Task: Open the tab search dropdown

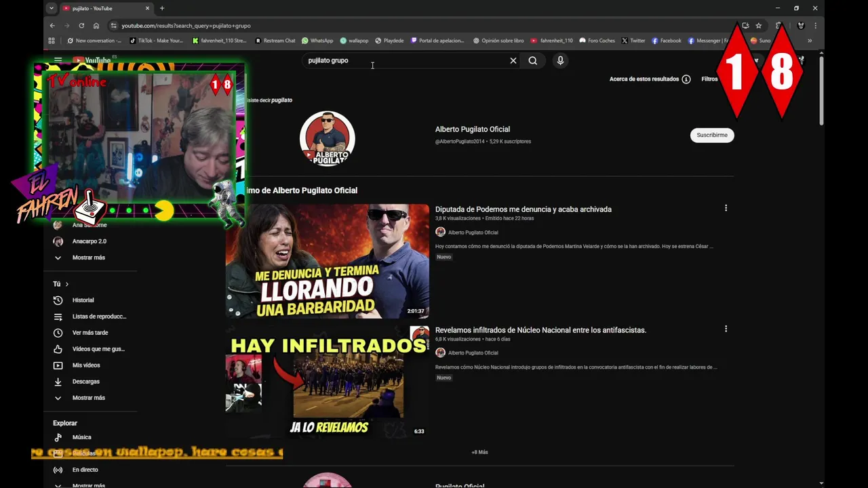Action: point(51,8)
